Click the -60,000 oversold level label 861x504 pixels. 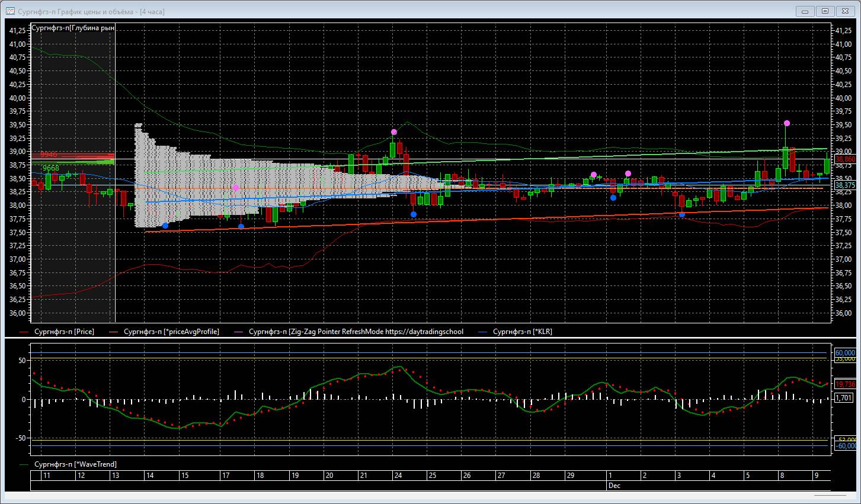(845, 446)
